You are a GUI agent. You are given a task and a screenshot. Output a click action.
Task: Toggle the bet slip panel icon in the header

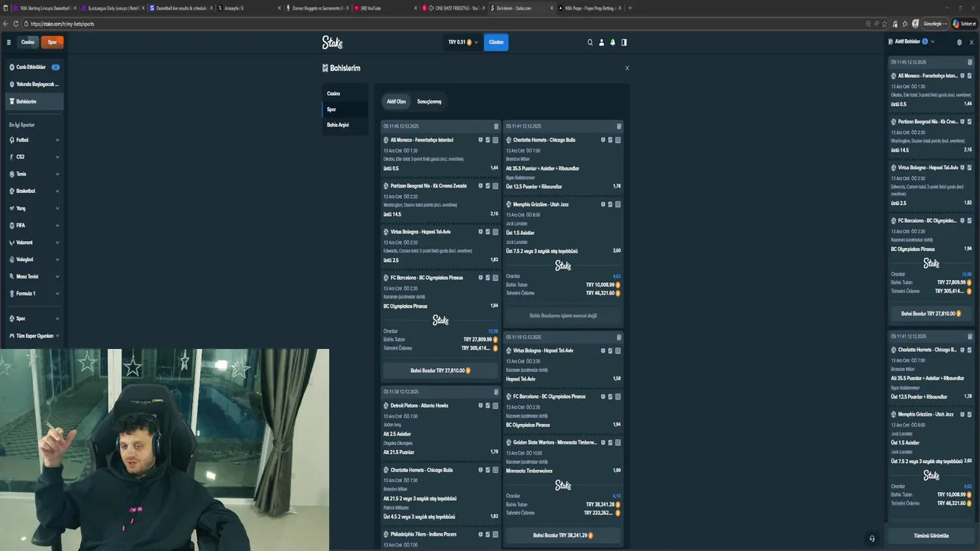tap(624, 42)
